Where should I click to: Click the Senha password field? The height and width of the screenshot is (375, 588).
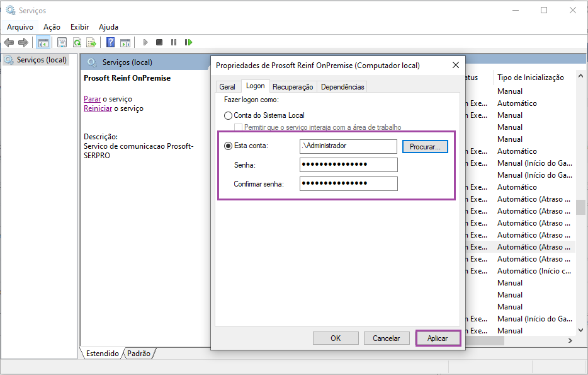coord(348,164)
